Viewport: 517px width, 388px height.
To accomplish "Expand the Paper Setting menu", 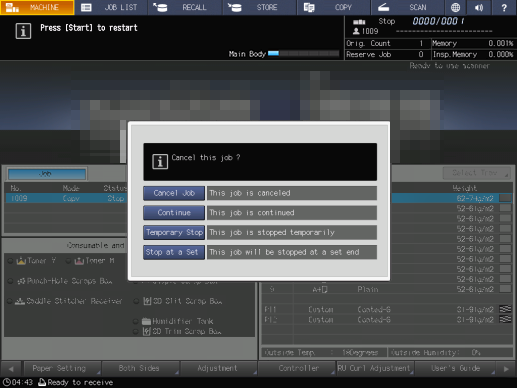I will 62,369.
